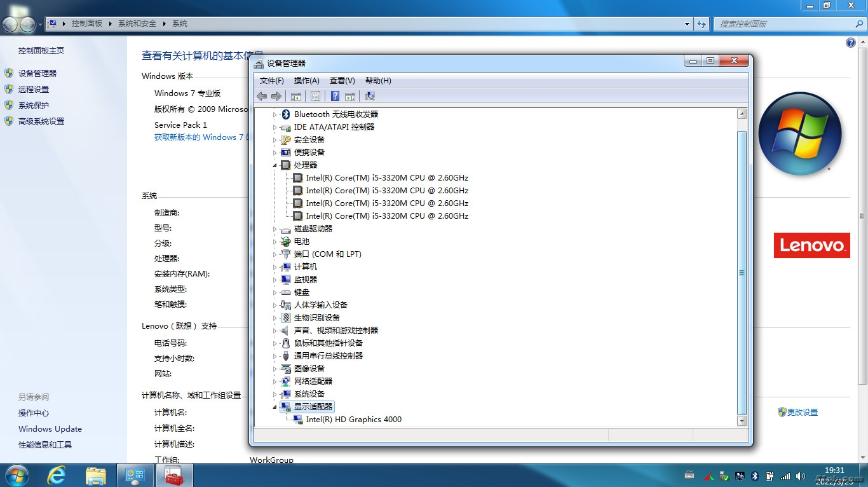
Task: Click the Scan for hardware changes icon
Action: pyautogui.click(x=370, y=96)
